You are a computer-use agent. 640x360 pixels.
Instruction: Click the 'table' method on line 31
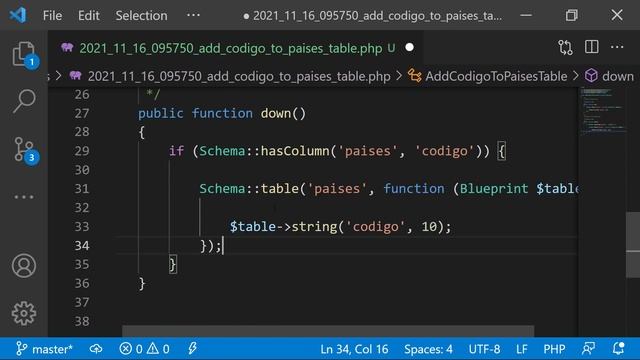coord(280,189)
